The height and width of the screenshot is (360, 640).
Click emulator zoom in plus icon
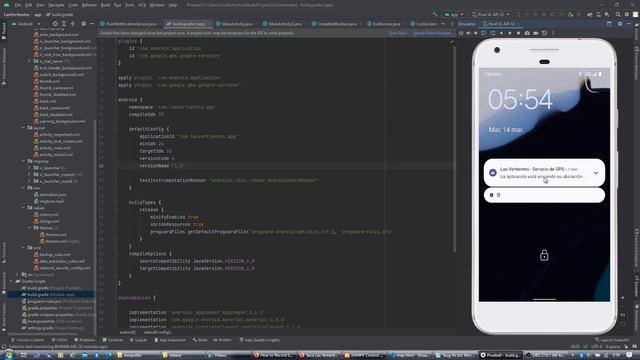coord(623,298)
